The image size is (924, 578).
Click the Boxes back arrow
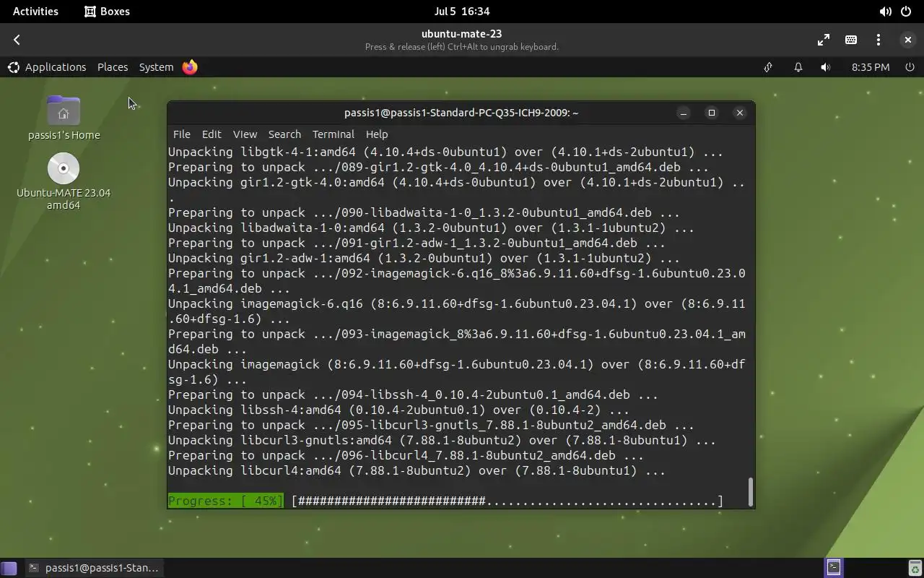[x=17, y=40]
